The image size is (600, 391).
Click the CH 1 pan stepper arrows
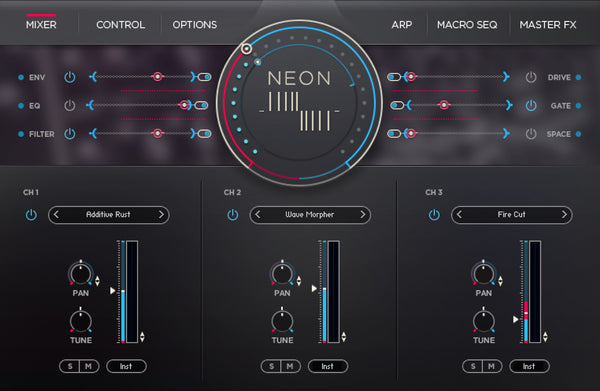point(97,281)
